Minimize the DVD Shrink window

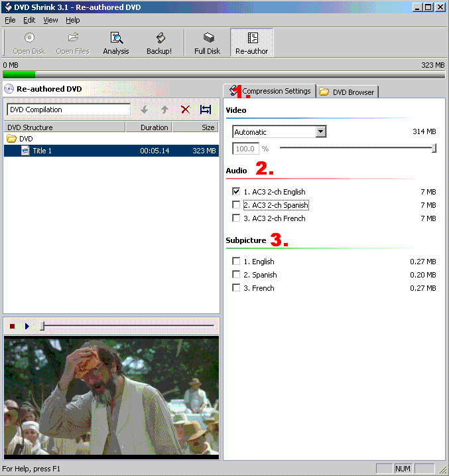tap(417, 7)
